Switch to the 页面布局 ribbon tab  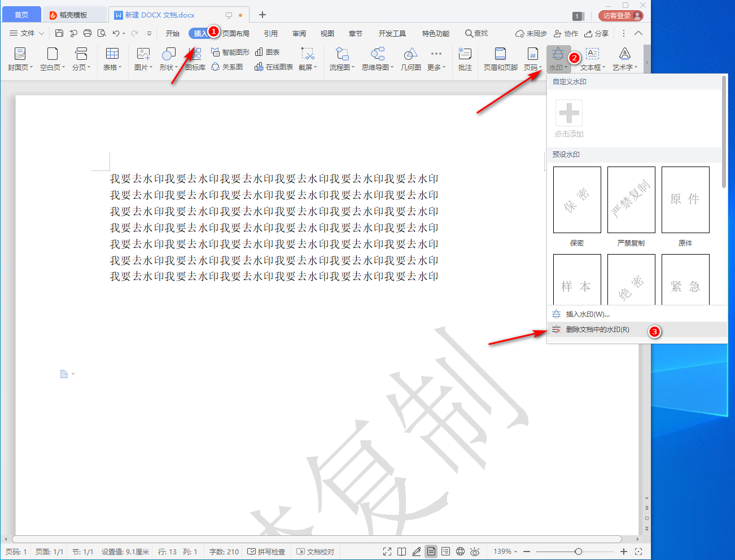(x=236, y=33)
